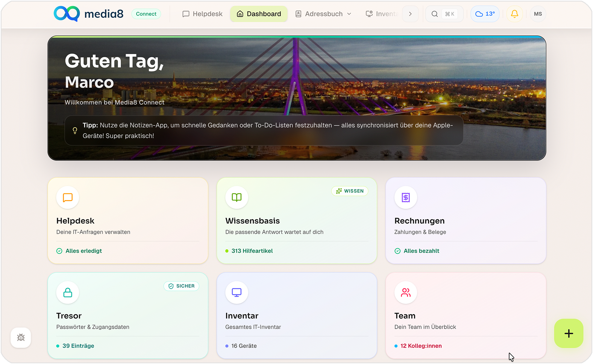Click the Wissensbasis book icon
Image resolution: width=593 pixels, height=364 pixels.
pos(237,197)
